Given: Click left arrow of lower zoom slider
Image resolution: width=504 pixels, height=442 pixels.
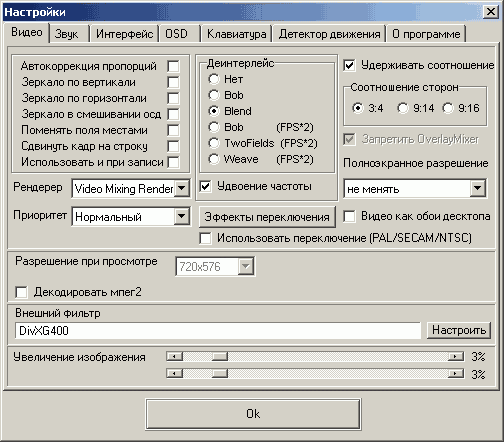Looking at the screenshot, I should pos(175,373).
